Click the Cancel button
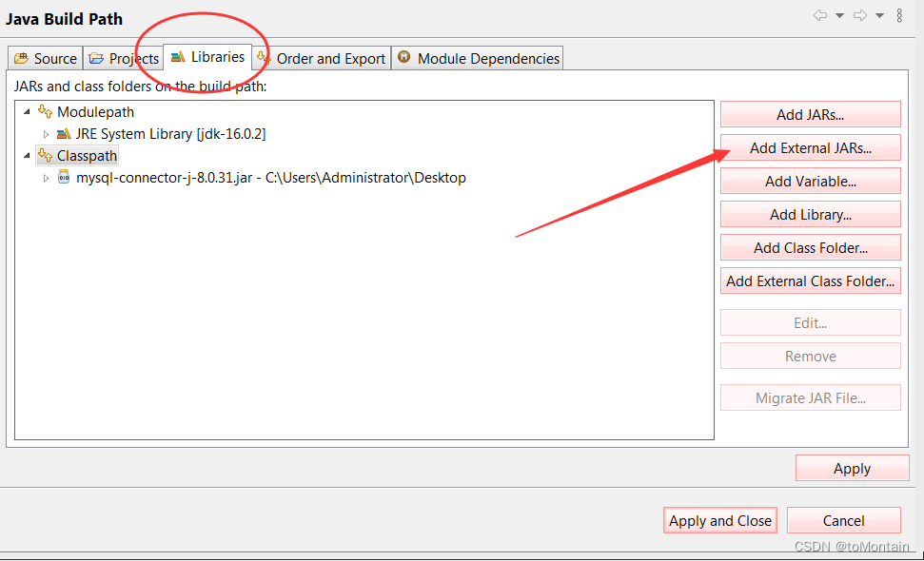This screenshot has height=561, width=924. pyautogui.click(x=844, y=520)
